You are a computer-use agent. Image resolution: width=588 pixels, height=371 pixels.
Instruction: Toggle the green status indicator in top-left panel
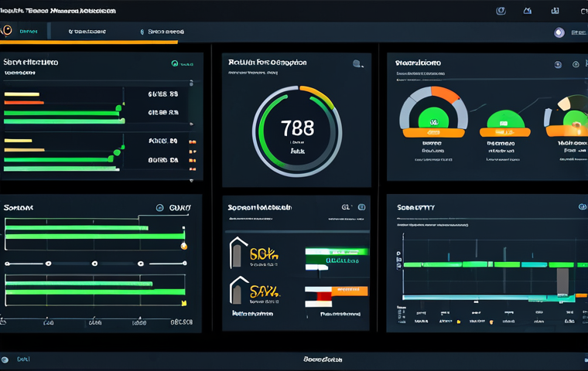click(175, 63)
